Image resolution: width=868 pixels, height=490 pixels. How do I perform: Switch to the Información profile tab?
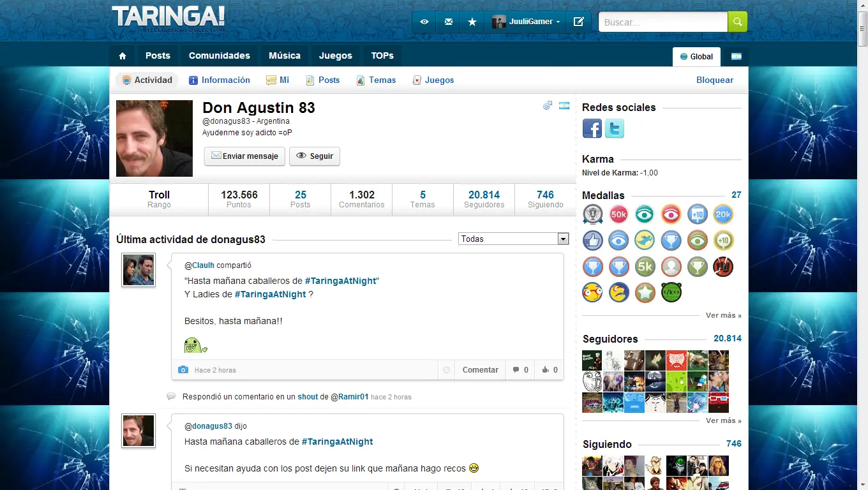point(220,80)
